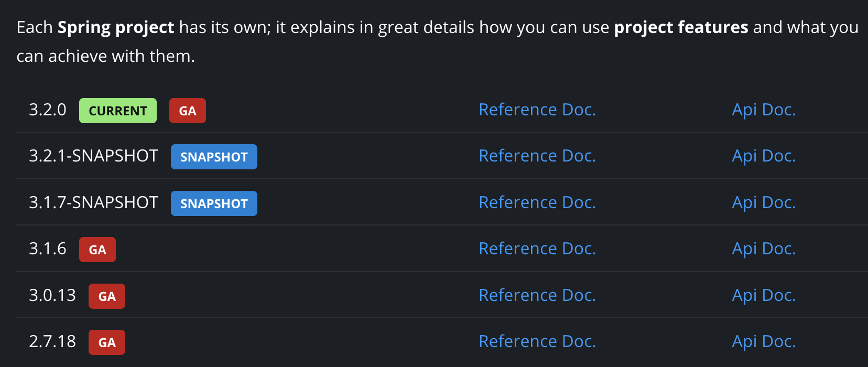This screenshot has width=868, height=367.
Task: Open Api Doc. for version 2.7.18
Action: coord(764,341)
